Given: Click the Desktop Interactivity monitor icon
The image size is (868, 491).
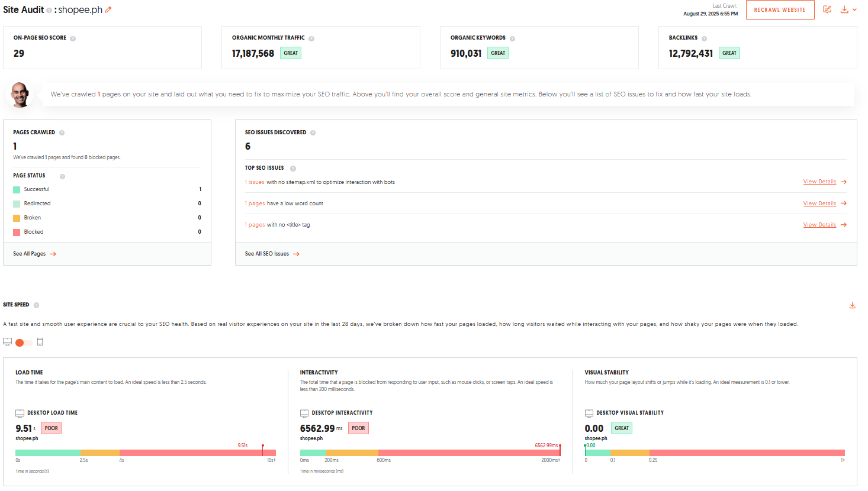Looking at the screenshot, I should pyautogui.click(x=304, y=414).
